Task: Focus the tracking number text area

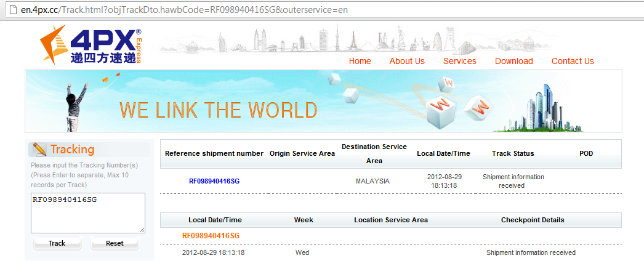Action: [x=88, y=213]
